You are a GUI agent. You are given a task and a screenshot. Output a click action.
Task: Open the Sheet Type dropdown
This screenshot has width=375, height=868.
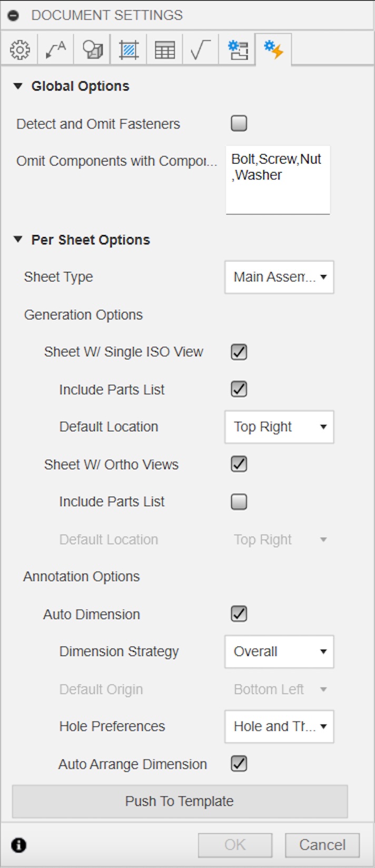tap(279, 277)
